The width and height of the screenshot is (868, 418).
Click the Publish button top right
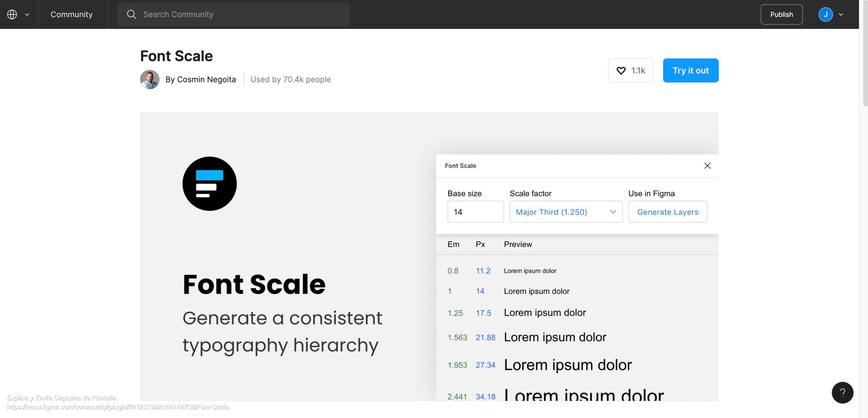point(782,14)
